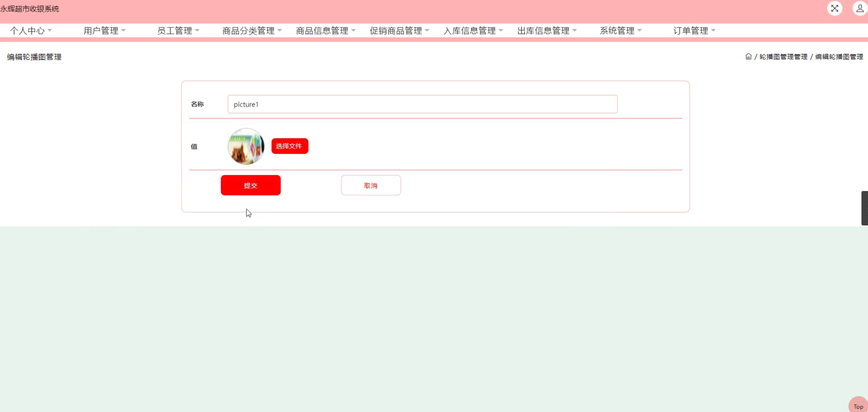
Task: Open the 商品分类管理 menu
Action: tap(252, 31)
